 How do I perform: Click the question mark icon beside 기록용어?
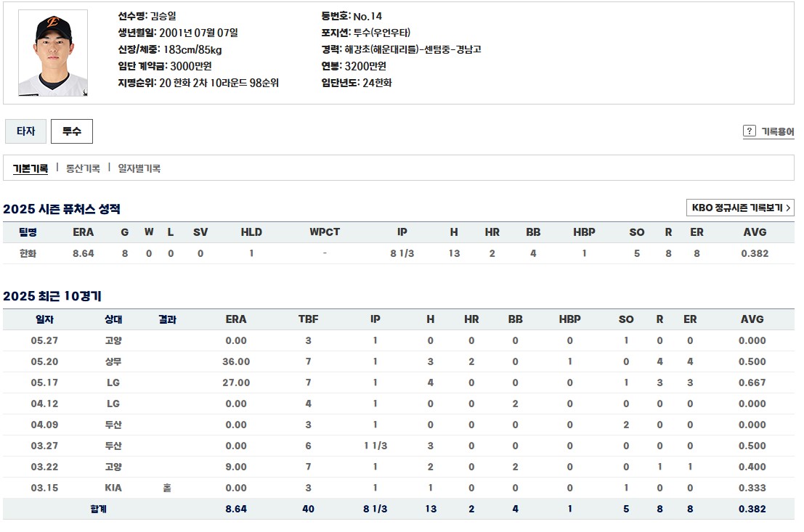coord(749,131)
